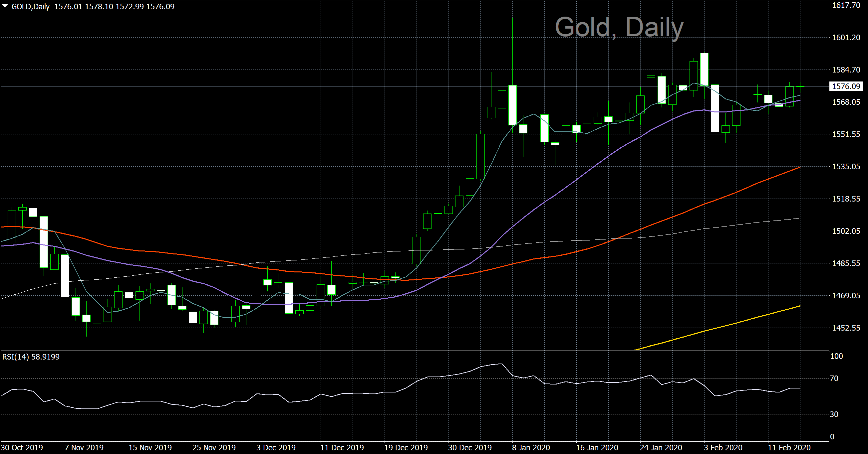Click the 1568.05 price axis value
Image resolution: width=868 pixels, height=454 pixels.
[846, 102]
